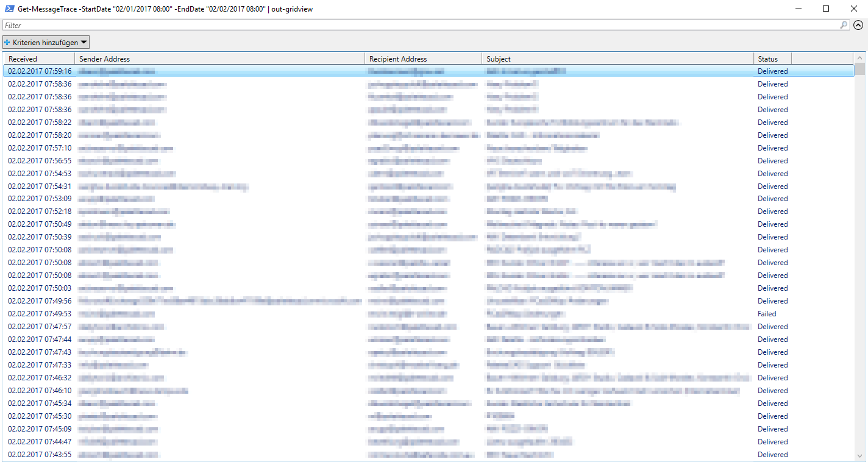
Task: Select the row received 02.02.2017 07:59:16
Action: [x=429, y=71]
